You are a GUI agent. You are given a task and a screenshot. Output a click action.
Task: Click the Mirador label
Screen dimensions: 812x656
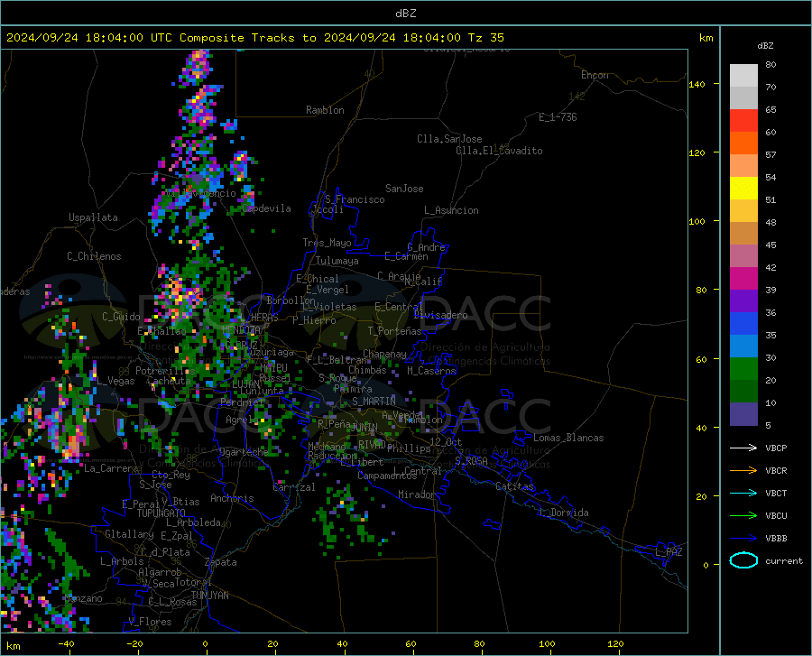pos(417,494)
